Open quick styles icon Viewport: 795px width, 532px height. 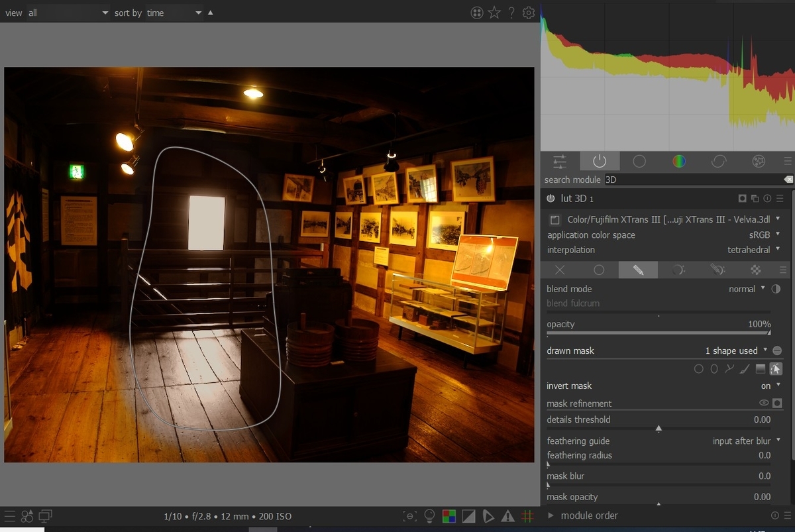pyautogui.click(x=27, y=516)
